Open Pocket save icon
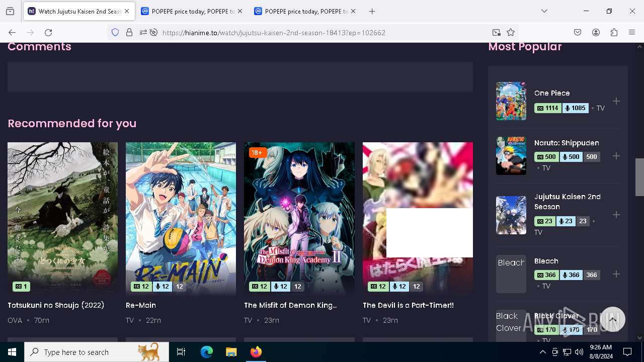The image size is (644, 362). (x=578, y=32)
